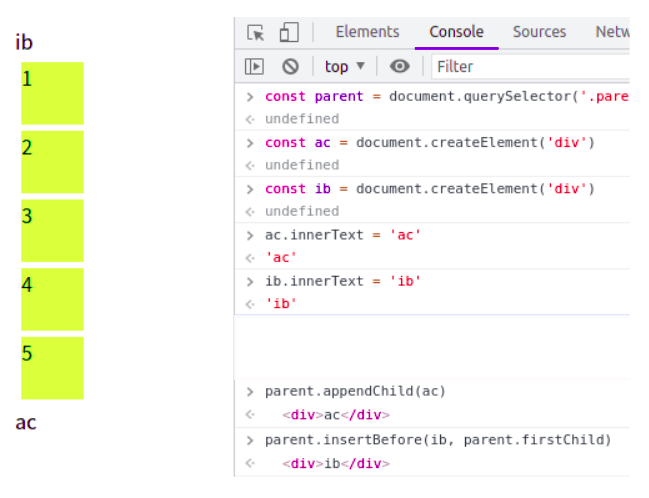Click the red 'ac' string result output
649x498 pixels.
click(281, 258)
